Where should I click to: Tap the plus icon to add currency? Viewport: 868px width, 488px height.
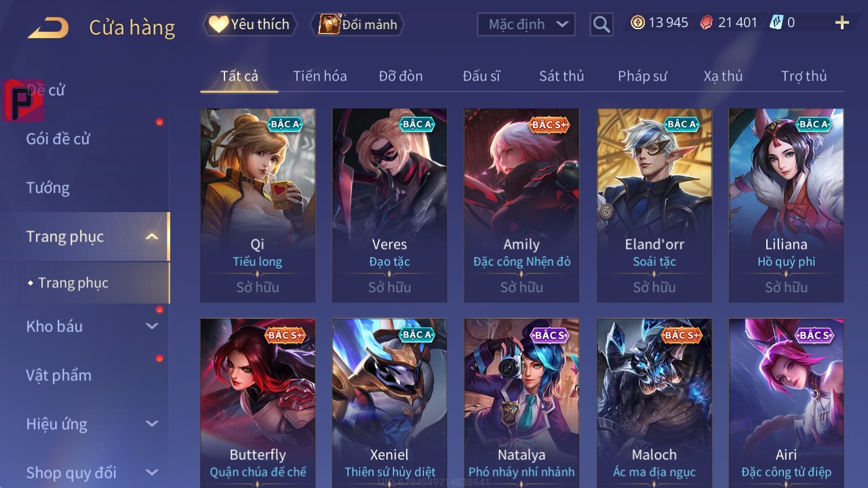click(842, 23)
